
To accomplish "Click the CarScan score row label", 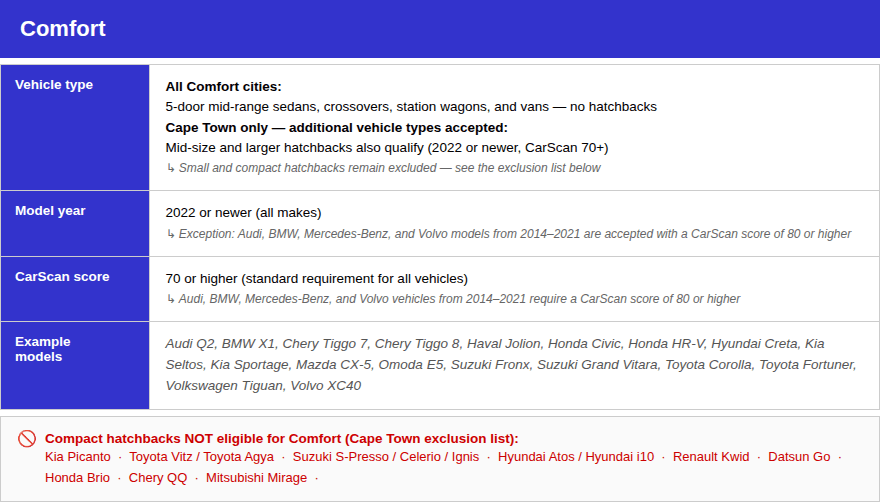I will (62, 277).
